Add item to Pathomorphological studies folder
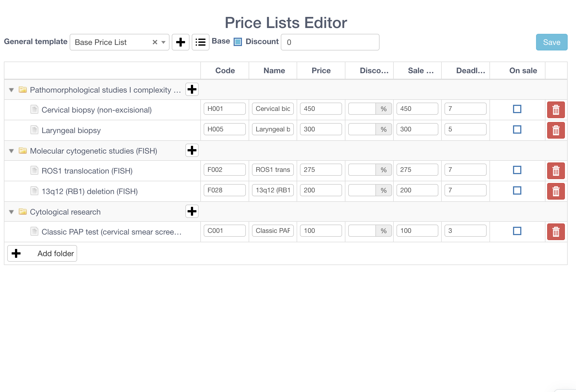The width and height of the screenshot is (576, 392). pyautogui.click(x=192, y=90)
